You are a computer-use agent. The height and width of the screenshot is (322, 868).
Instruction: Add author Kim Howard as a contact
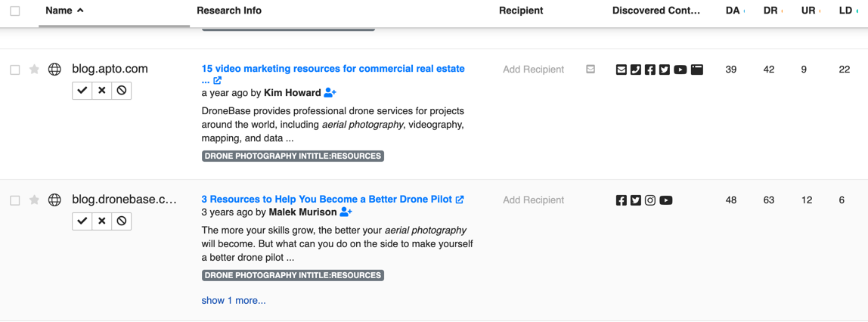pyautogui.click(x=330, y=93)
